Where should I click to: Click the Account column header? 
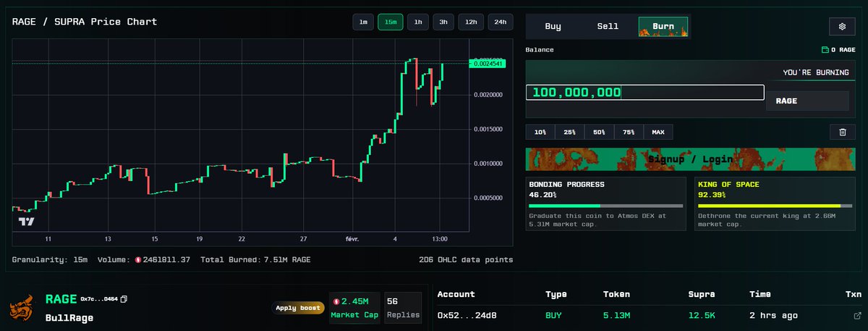(456, 294)
